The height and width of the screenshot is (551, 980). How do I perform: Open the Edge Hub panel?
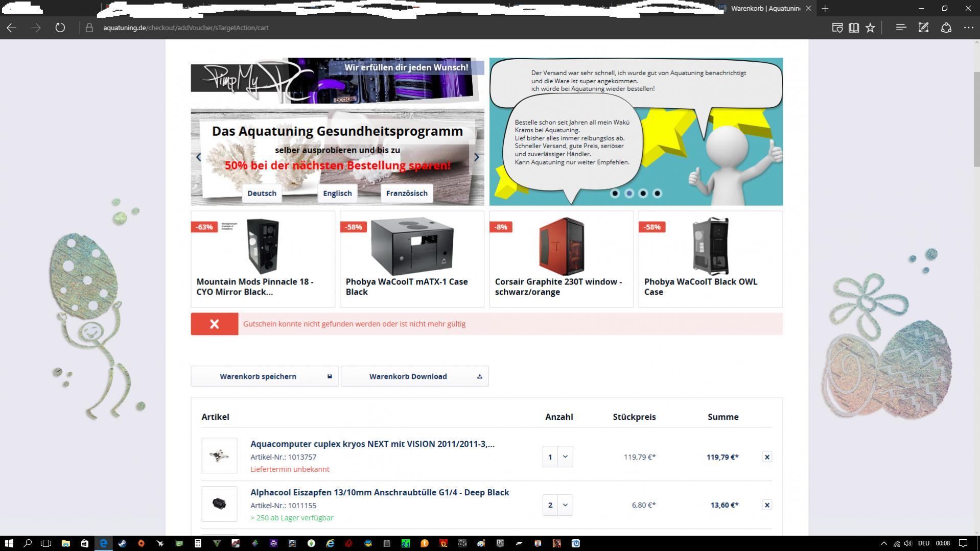(901, 28)
